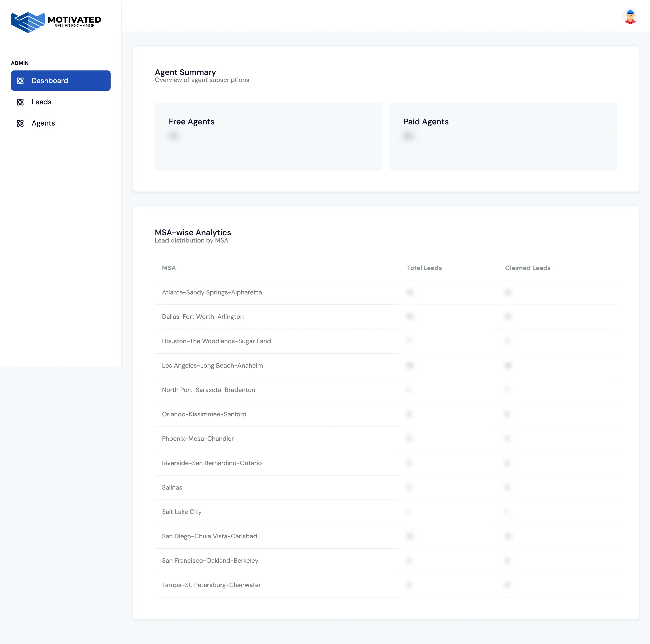Click the MSA column header
The height and width of the screenshot is (644, 650).
click(x=169, y=268)
